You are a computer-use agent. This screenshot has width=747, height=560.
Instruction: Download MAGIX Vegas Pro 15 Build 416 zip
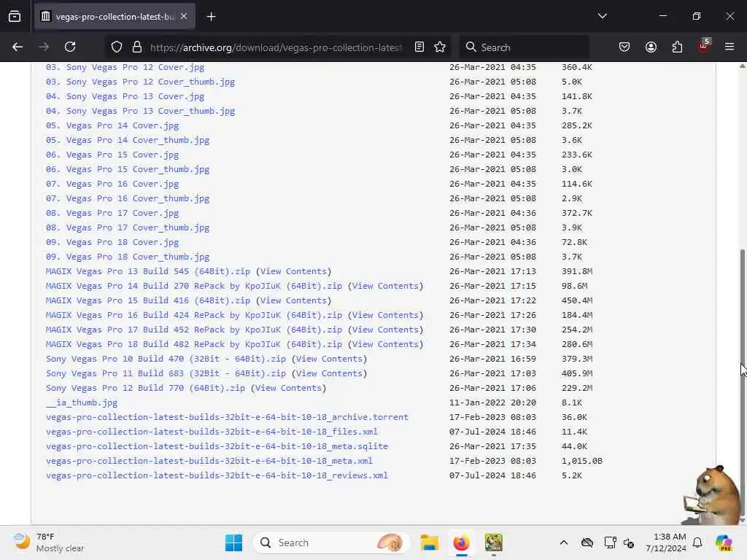pos(147,300)
